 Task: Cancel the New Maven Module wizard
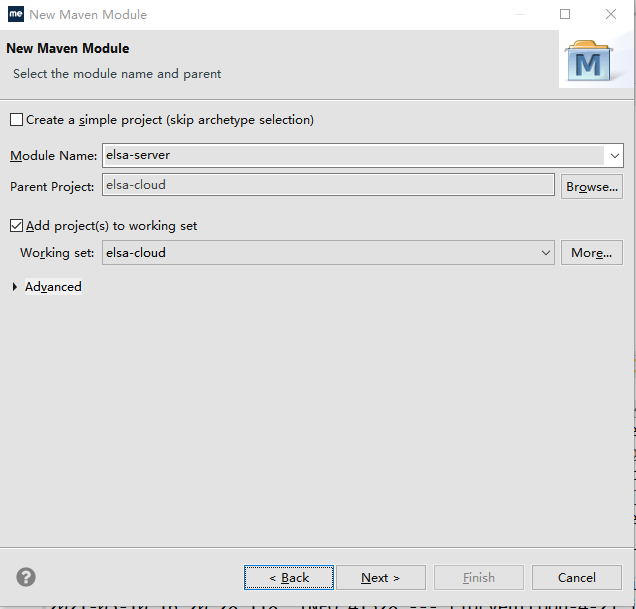click(x=577, y=577)
